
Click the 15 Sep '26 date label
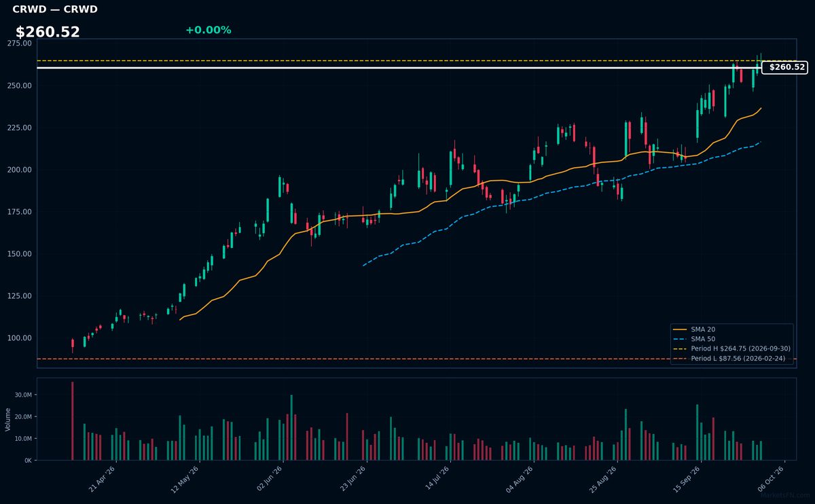pos(687,479)
